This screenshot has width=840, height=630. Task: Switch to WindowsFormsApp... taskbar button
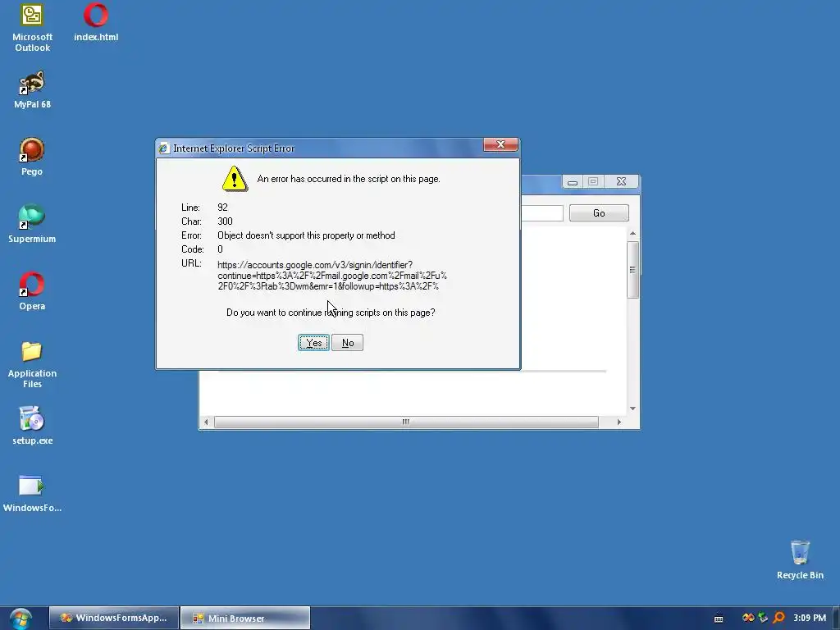point(114,618)
